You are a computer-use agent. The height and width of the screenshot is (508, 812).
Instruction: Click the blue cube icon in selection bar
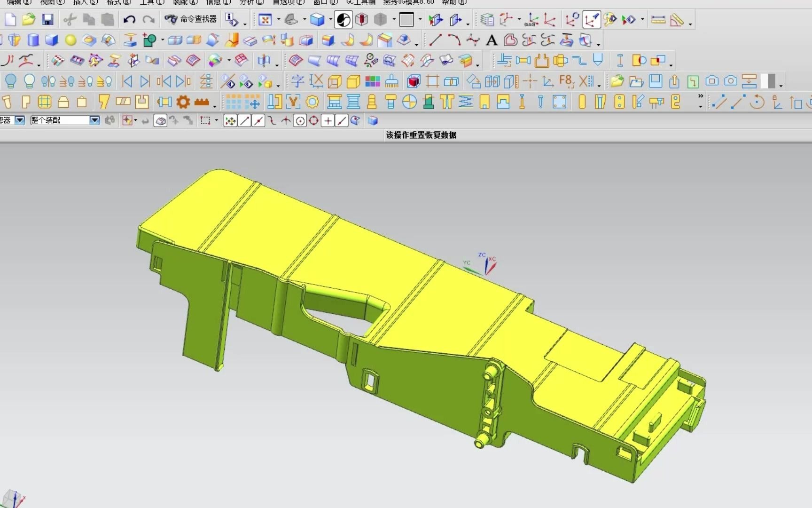click(x=373, y=121)
